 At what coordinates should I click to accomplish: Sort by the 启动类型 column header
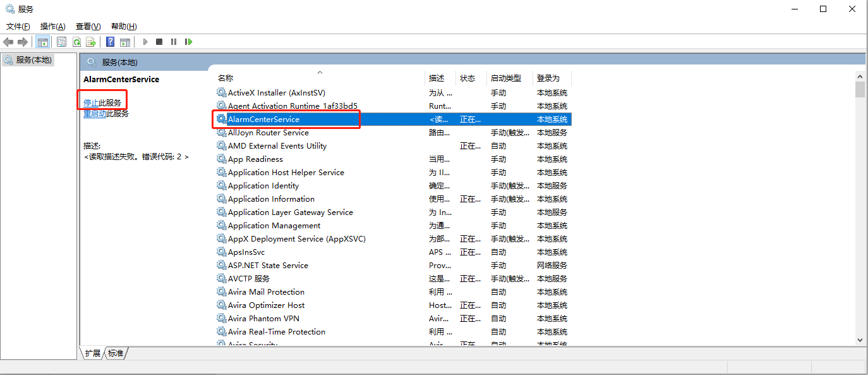coord(510,78)
